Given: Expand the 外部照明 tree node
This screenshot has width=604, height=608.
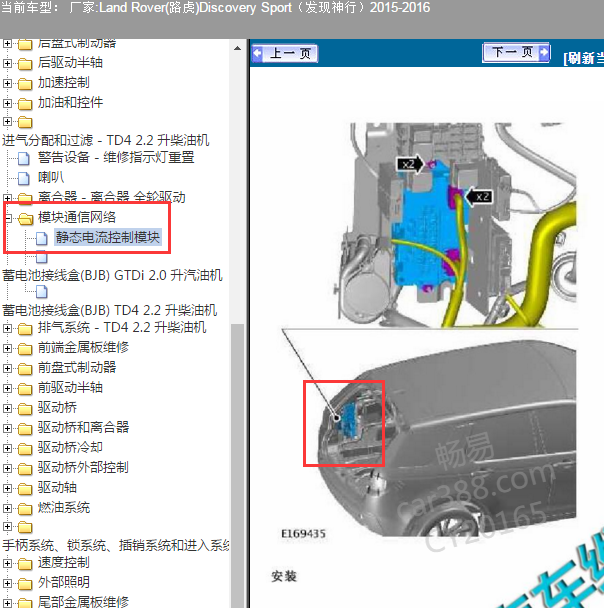Looking at the screenshot, I should 7,583.
